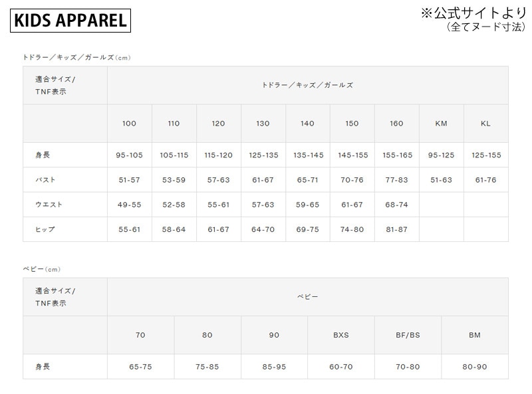532x394 pixels.
Task: Click the ウエスト row label
Action: (x=49, y=205)
